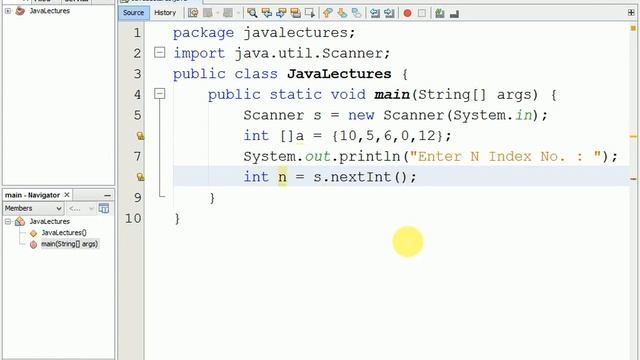Image resolution: width=640 pixels, height=360 pixels.
Task: Click the editor Forward navigation icon
Action: pos(228,13)
